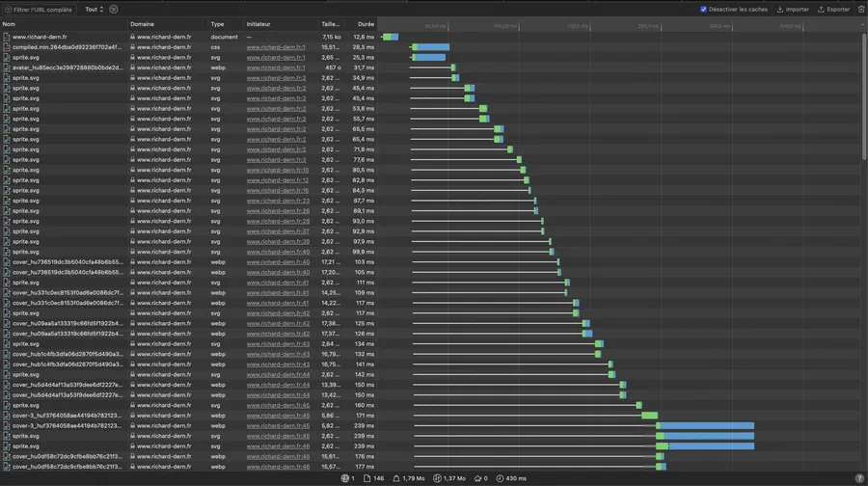Open the Tout resource type dropdown
Viewport: 868px width, 486px height.
click(95, 10)
